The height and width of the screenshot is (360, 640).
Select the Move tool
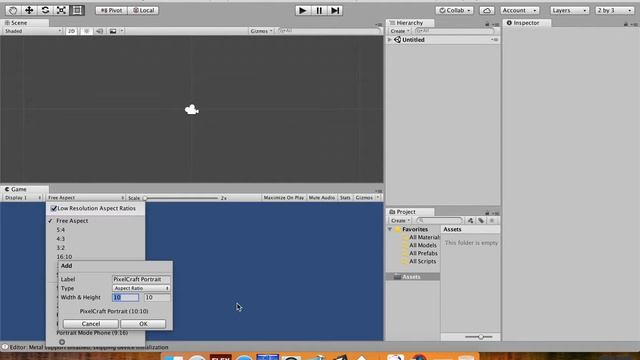(x=29, y=10)
